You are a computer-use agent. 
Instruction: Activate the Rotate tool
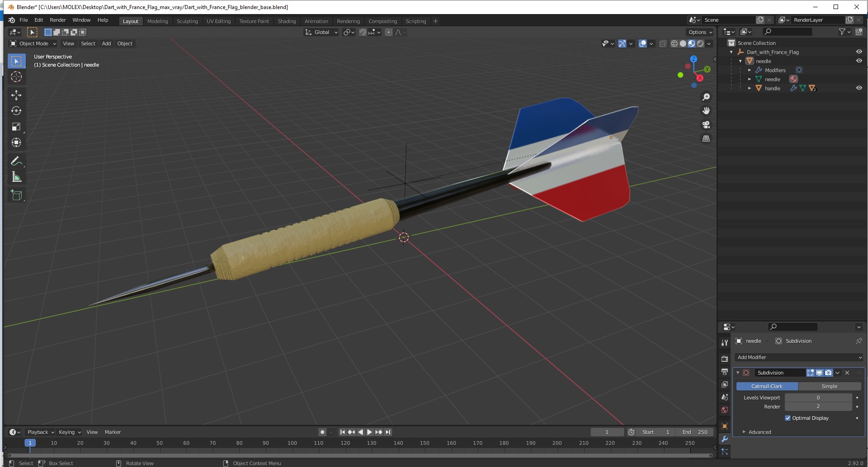pyautogui.click(x=16, y=111)
